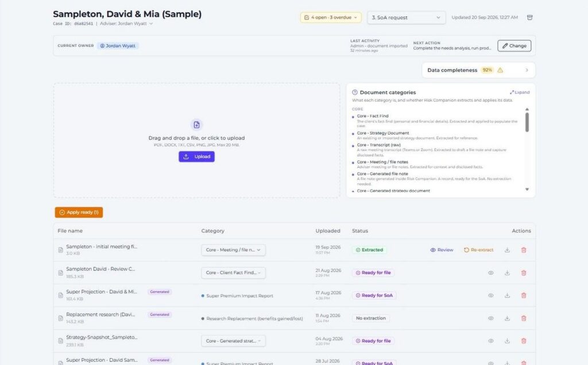The image size is (588, 365).
Task: View the Replacement research file
Action: (490, 318)
